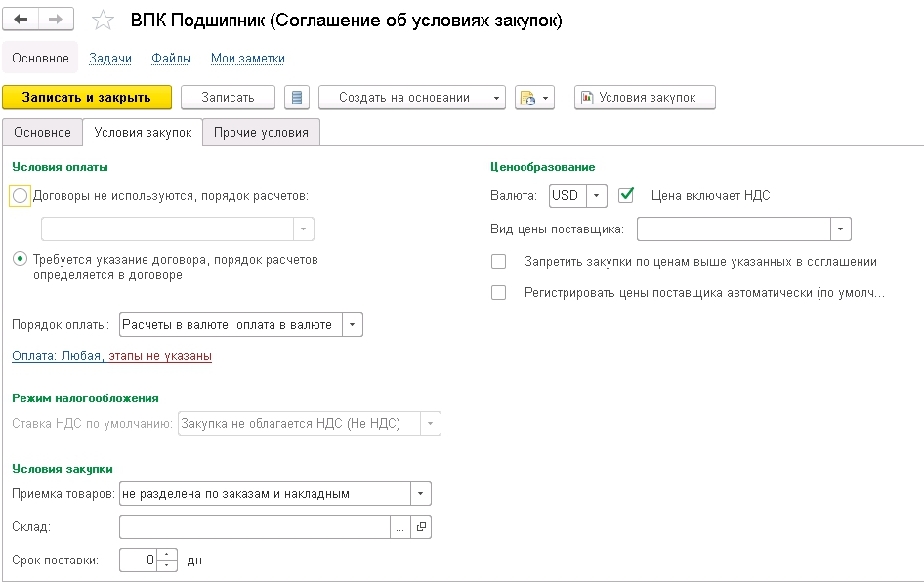Enable Регистрировать цены поставщика автоматически checkbox
924x582 pixels.
click(x=498, y=292)
